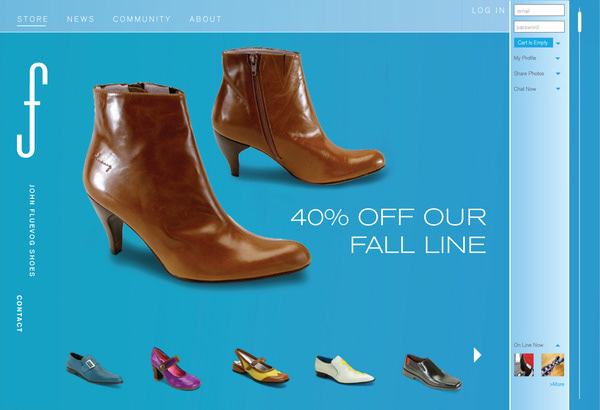The height and width of the screenshot is (410, 600).
Task: Focus the email input field
Action: [x=539, y=10]
